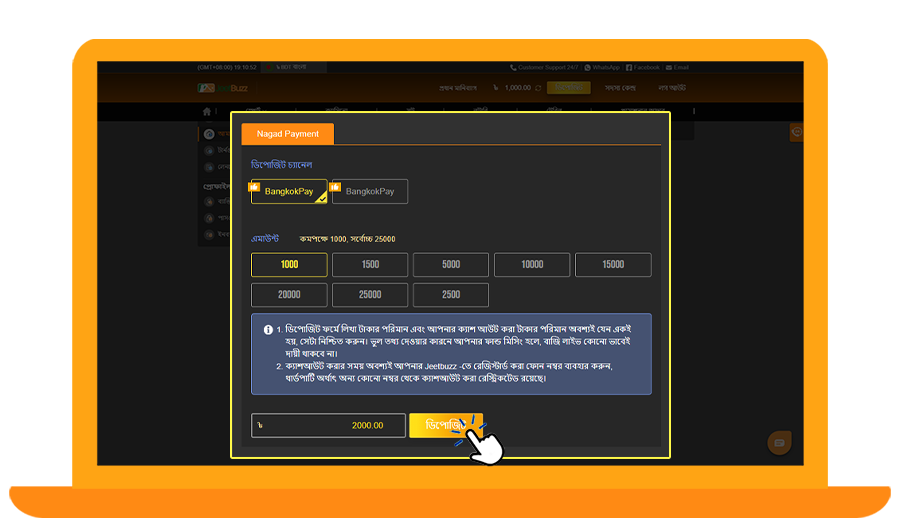The width and height of the screenshot is (900, 525).
Task: Open the WhatsApp support link
Action: [602, 67]
